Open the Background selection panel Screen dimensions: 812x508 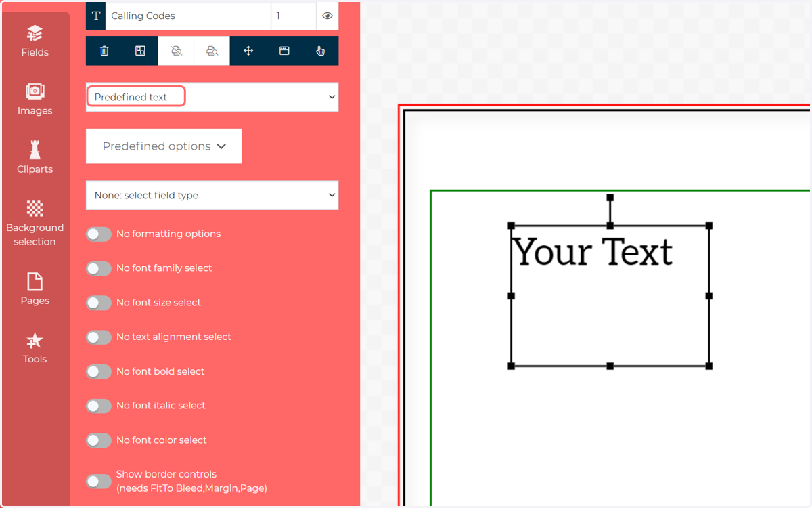click(x=35, y=224)
